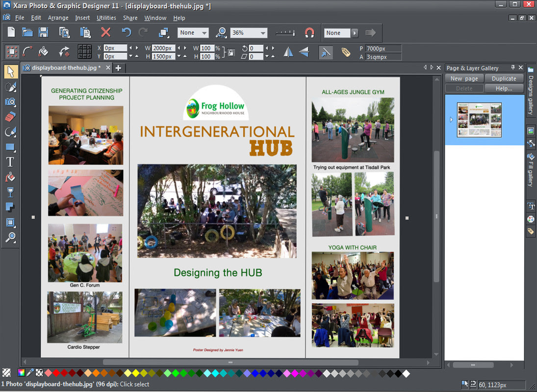
Task: Open the Arrange menu
Action: pyautogui.click(x=58, y=18)
